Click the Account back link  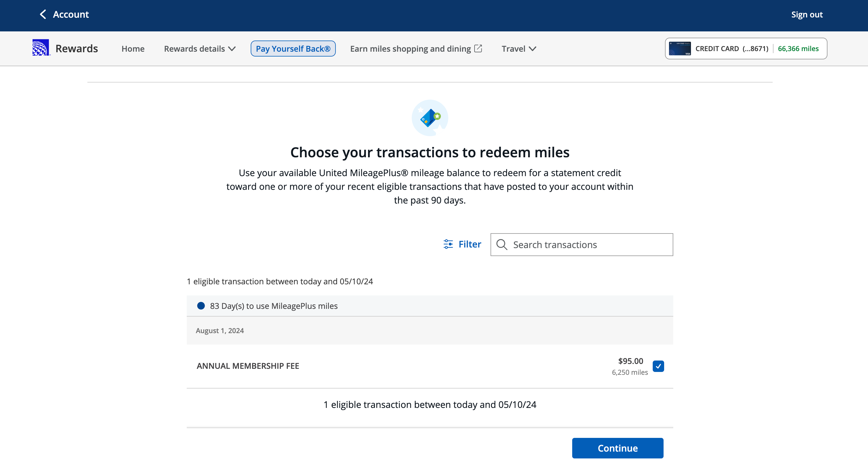tap(64, 15)
